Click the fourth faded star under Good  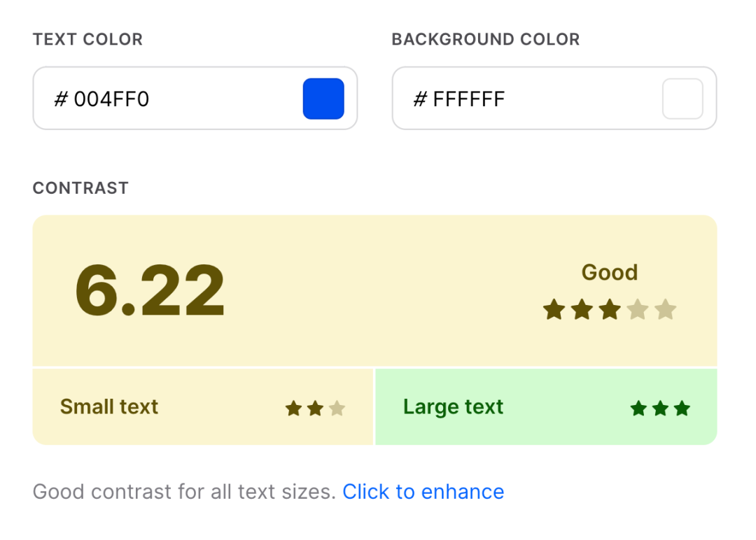[638, 309]
